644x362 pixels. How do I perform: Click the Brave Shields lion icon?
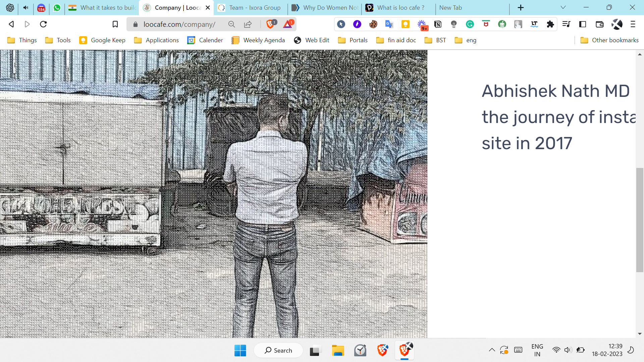[270, 24]
